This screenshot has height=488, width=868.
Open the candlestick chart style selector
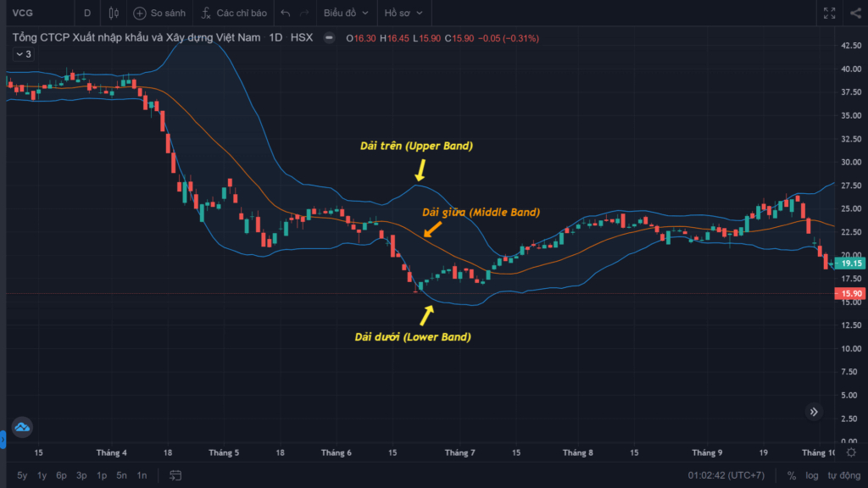(114, 13)
